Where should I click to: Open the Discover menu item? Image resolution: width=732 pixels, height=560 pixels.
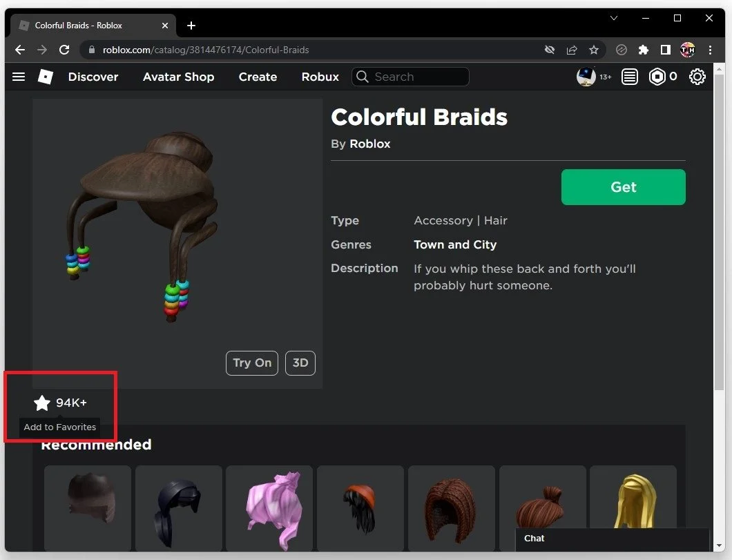(x=93, y=77)
